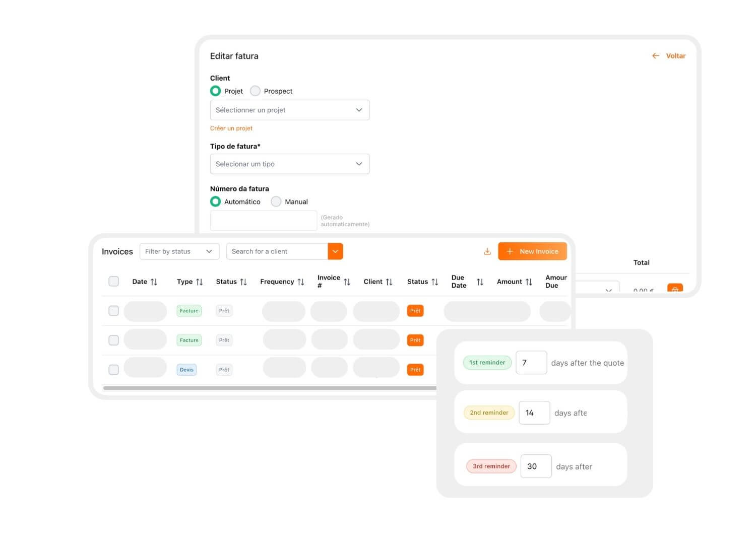Screen dimensions: 756x544
Task: Check the first Facture row checkbox
Action: (114, 311)
